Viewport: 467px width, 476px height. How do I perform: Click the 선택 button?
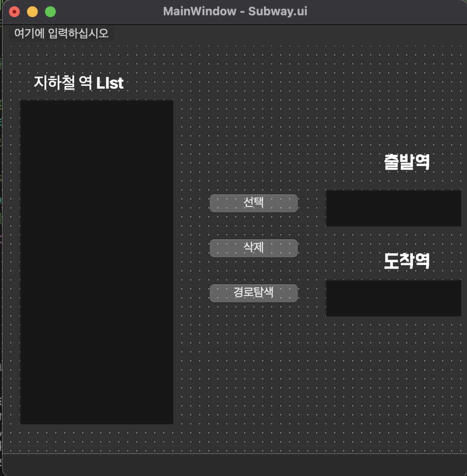[254, 203]
